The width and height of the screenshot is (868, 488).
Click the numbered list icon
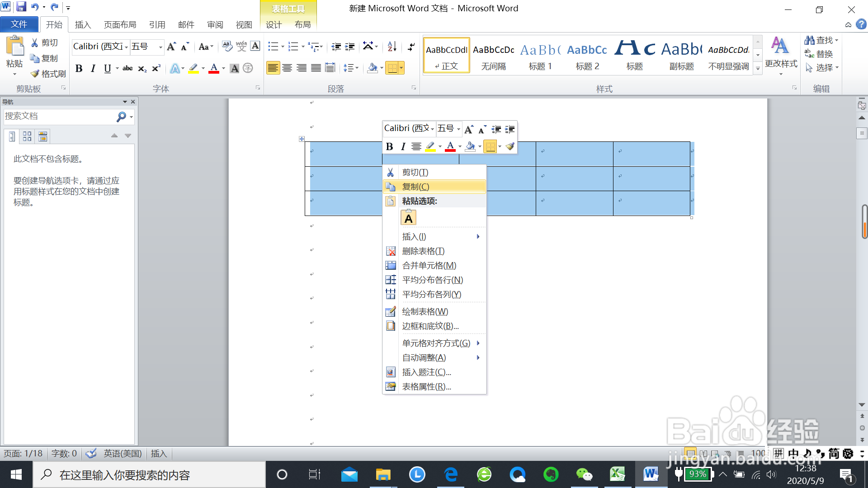293,46
